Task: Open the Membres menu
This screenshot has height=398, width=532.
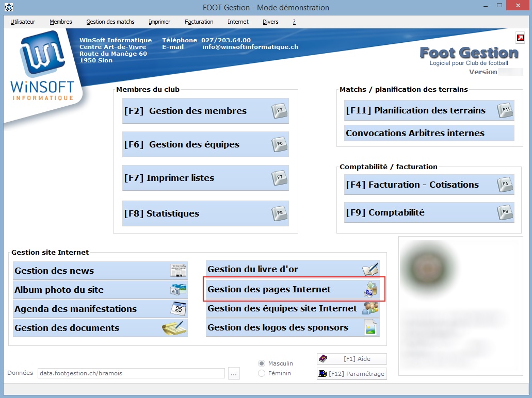Action: (61, 22)
